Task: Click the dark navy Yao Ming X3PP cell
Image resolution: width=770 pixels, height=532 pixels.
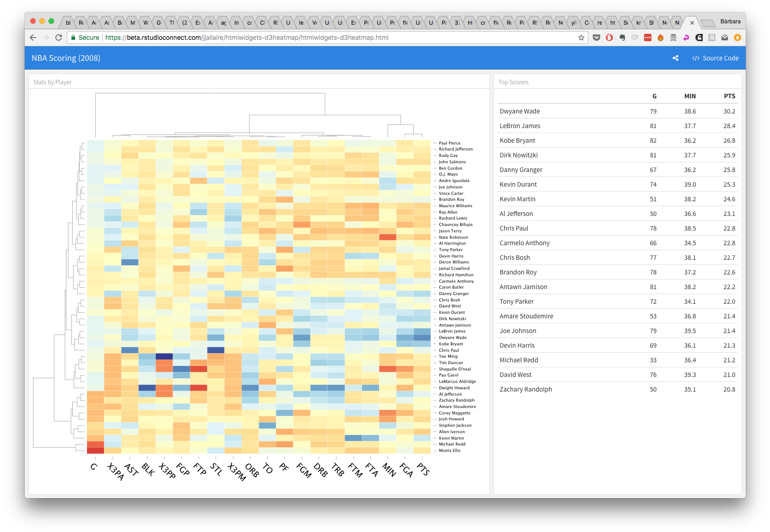Action: tap(164, 356)
